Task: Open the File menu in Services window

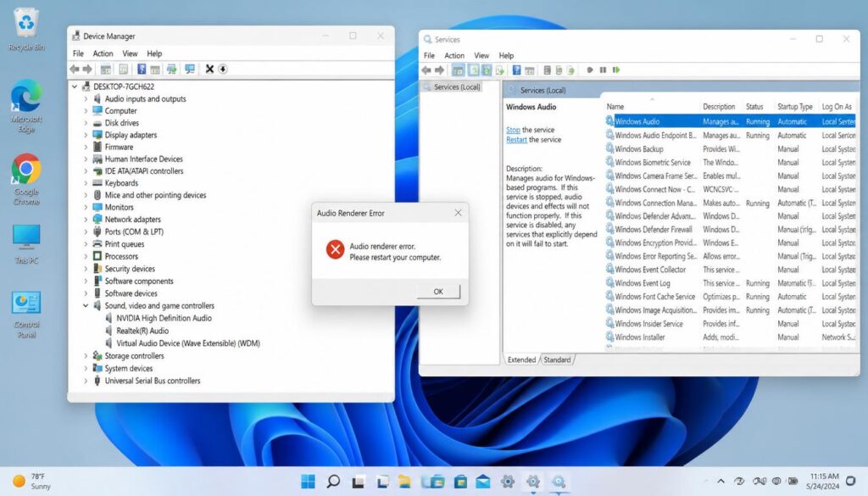Action: pos(429,55)
